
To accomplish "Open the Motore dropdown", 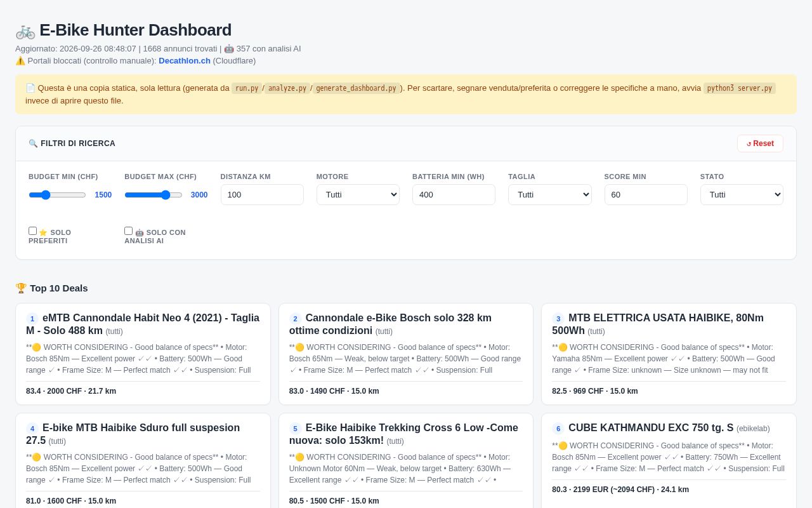I will coord(358,194).
